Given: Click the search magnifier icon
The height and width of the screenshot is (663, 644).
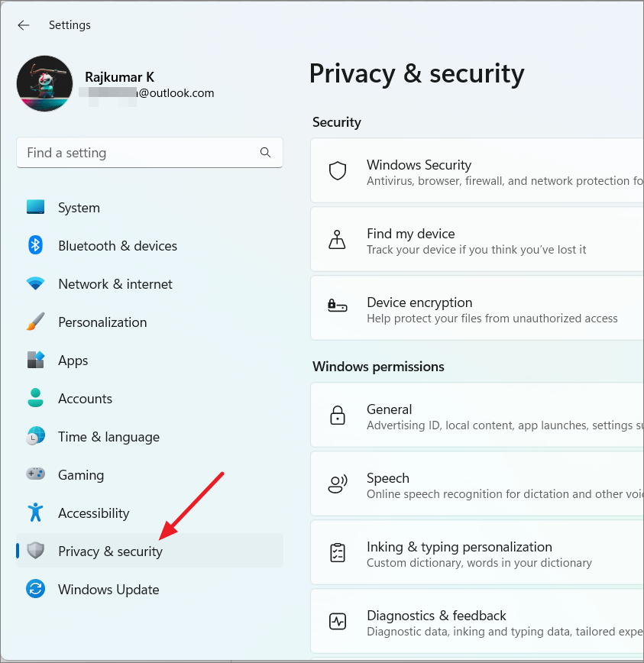Looking at the screenshot, I should pyautogui.click(x=265, y=152).
